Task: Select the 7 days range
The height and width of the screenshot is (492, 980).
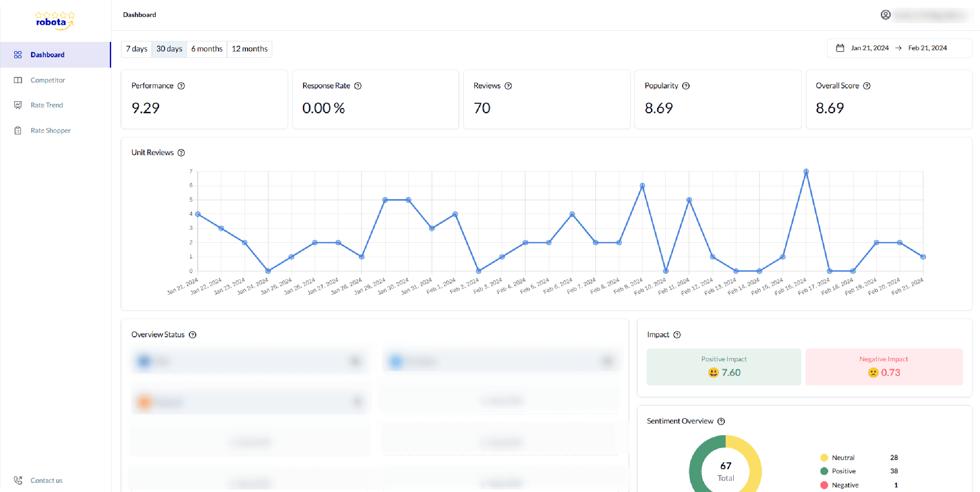Action: coord(136,49)
